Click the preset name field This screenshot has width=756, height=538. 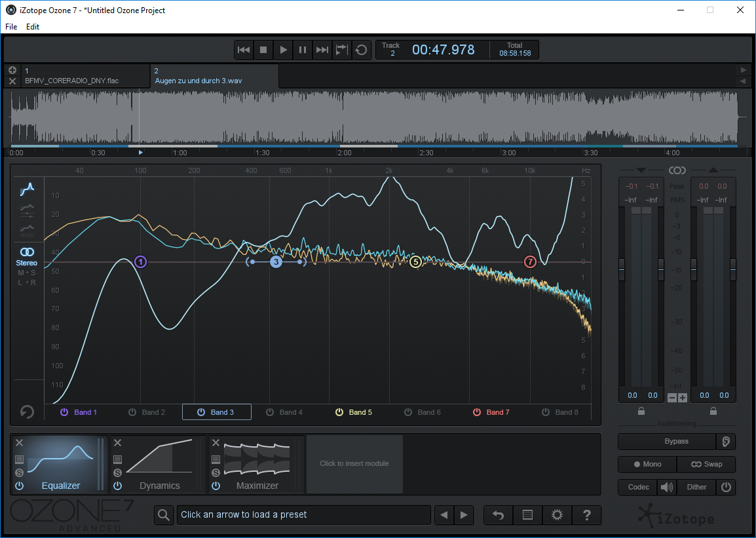[x=304, y=515]
